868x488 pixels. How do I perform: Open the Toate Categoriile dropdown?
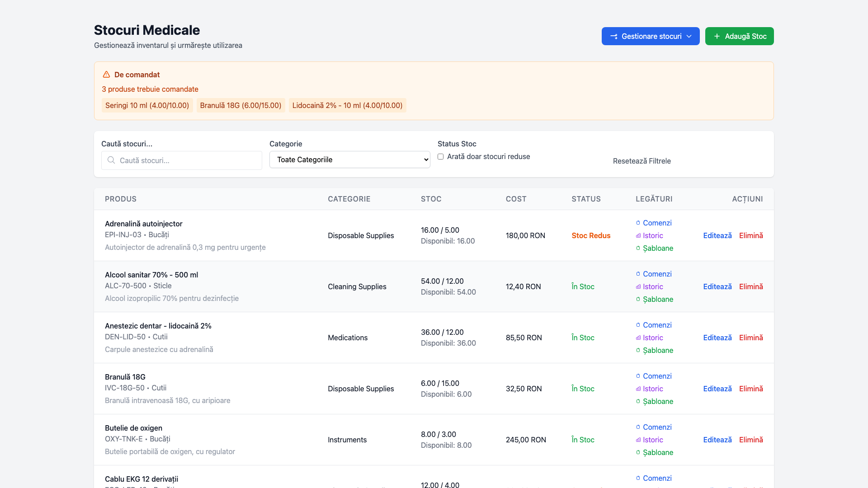tap(350, 160)
